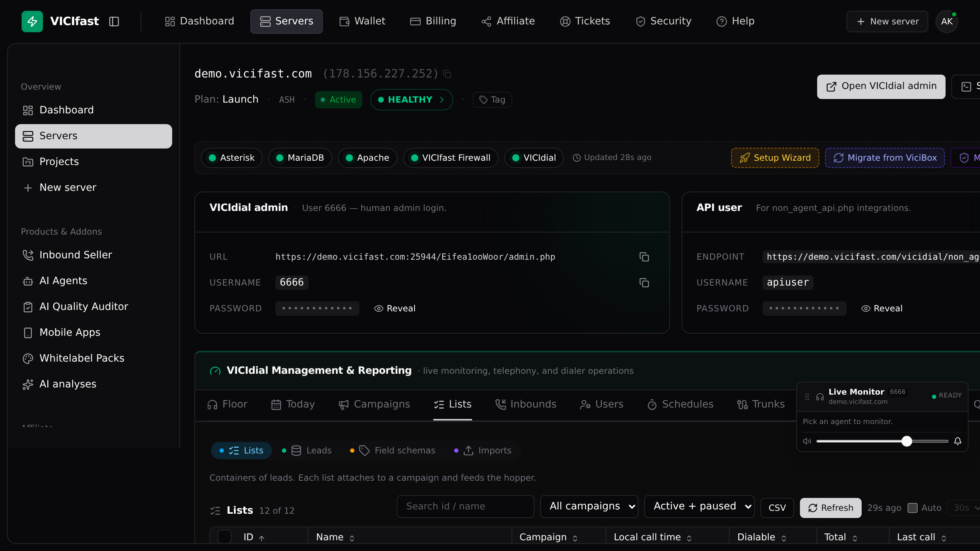Grab the Live Monitor drag handle
The image size is (980, 551).
807,396
